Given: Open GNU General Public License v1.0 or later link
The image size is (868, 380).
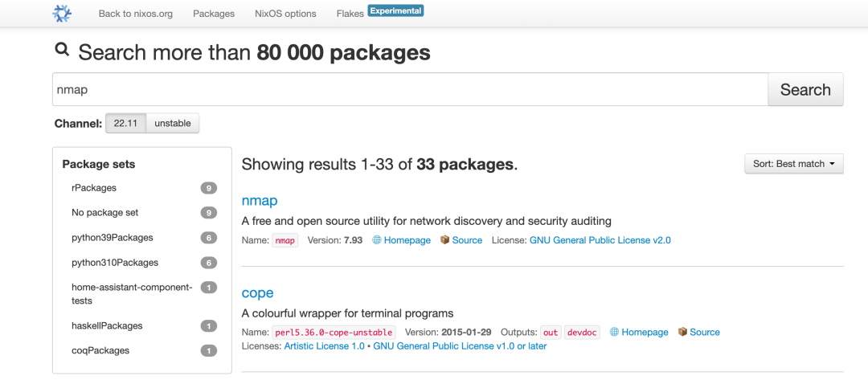Looking at the screenshot, I should tap(460, 346).
